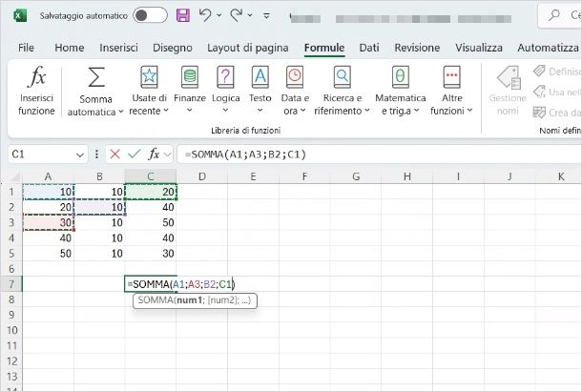582x392 pixels.
Task: Save the workbook with floppy icon
Action: (x=183, y=15)
